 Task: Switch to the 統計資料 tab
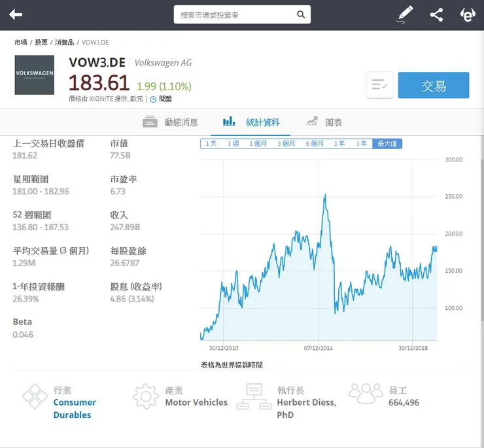click(x=251, y=122)
